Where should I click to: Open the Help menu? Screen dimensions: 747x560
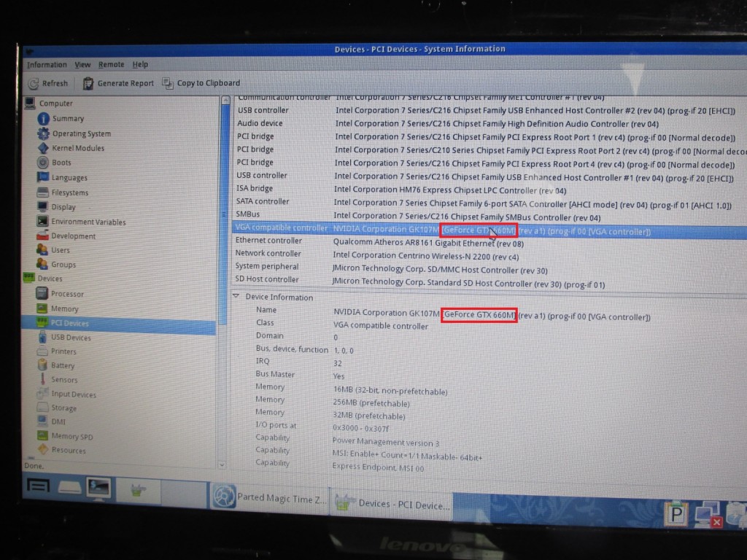point(140,64)
